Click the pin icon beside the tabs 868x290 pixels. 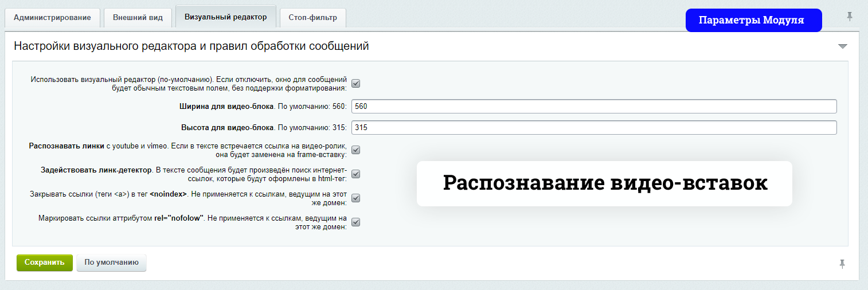[850, 17]
